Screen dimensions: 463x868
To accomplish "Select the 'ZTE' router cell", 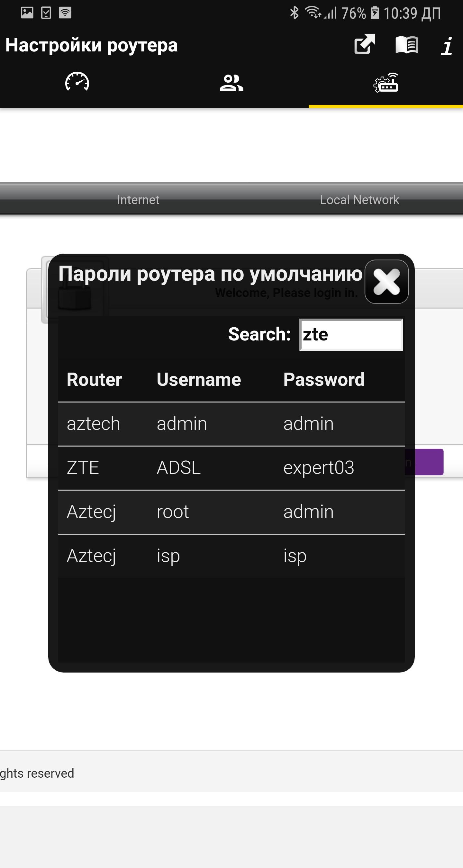I will [83, 468].
